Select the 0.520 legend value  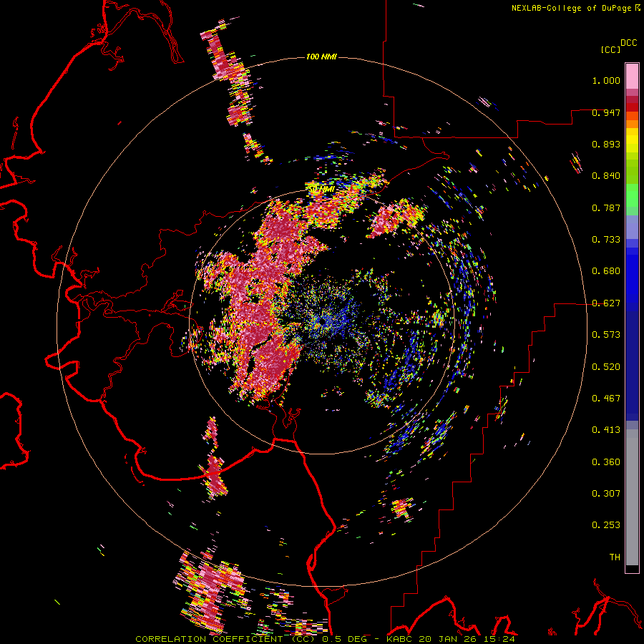pyautogui.click(x=606, y=367)
